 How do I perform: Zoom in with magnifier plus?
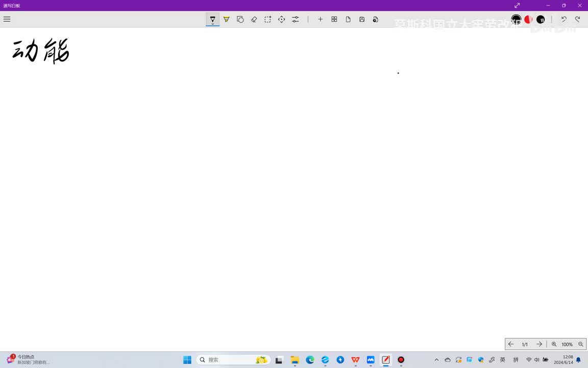click(554, 344)
